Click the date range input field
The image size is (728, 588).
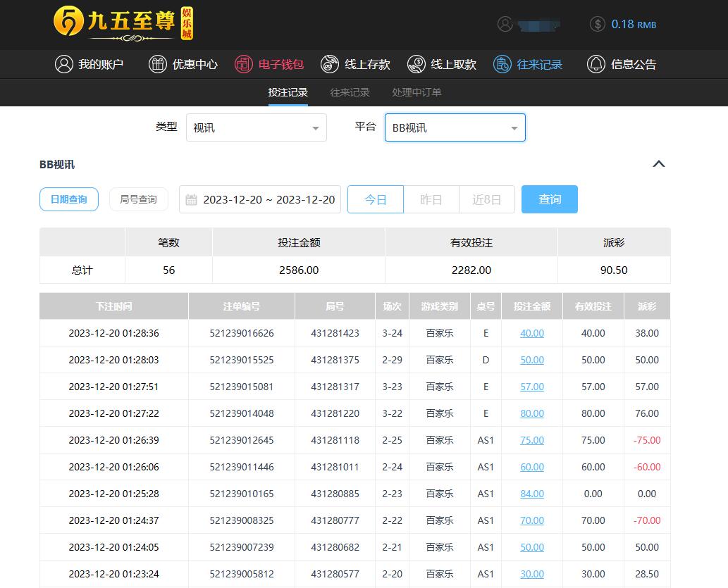(x=261, y=199)
